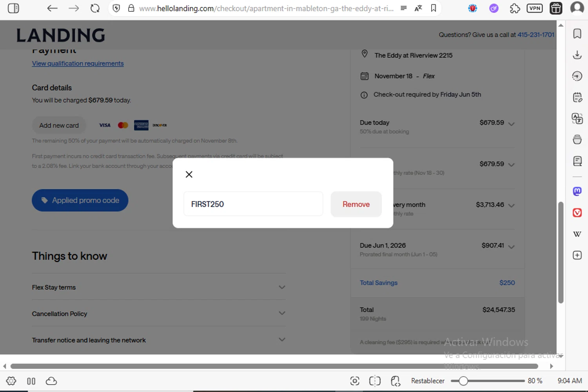This screenshot has height=392, width=588.
Task: Toggle tiling pause icon in status bar
Action: (x=31, y=381)
